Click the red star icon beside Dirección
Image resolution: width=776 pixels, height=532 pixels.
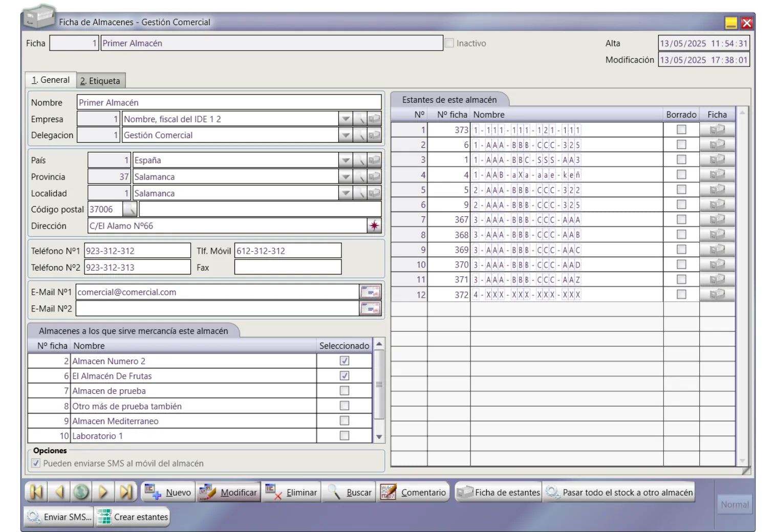pyautogui.click(x=375, y=226)
